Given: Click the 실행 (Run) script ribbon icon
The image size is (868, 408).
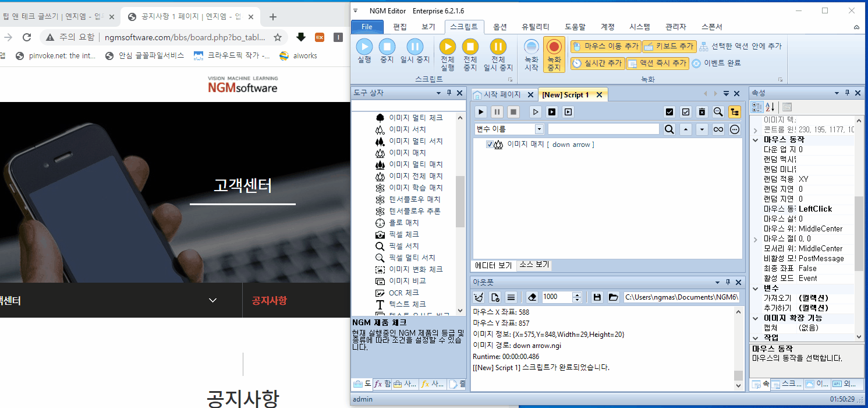Looking at the screenshot, I should pos(364,47).
